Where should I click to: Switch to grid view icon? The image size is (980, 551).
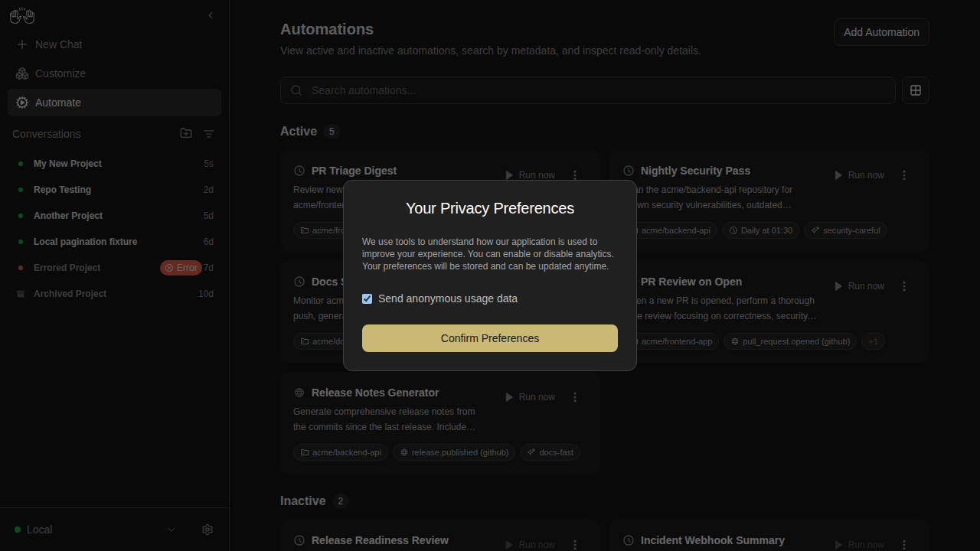click(x=916, y=90)
